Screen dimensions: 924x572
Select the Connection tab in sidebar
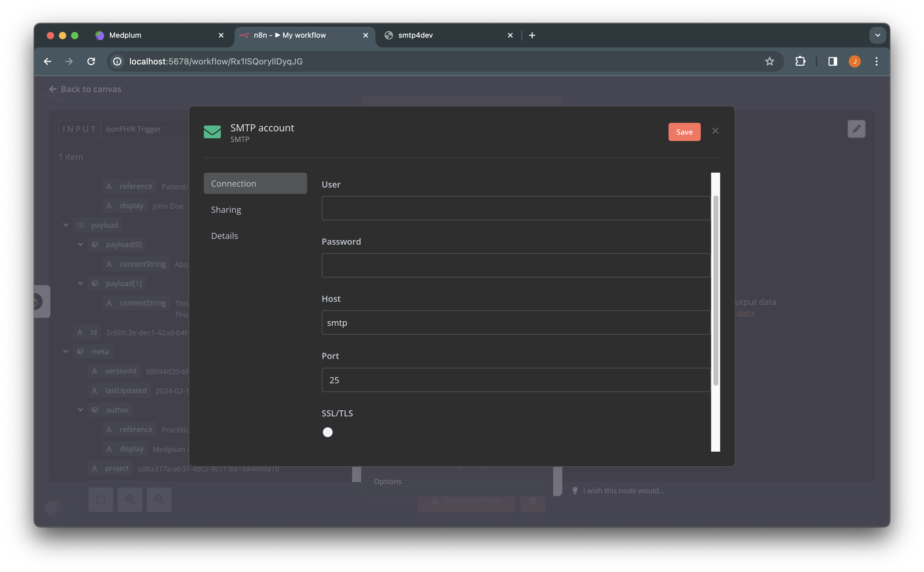point(255,184)
